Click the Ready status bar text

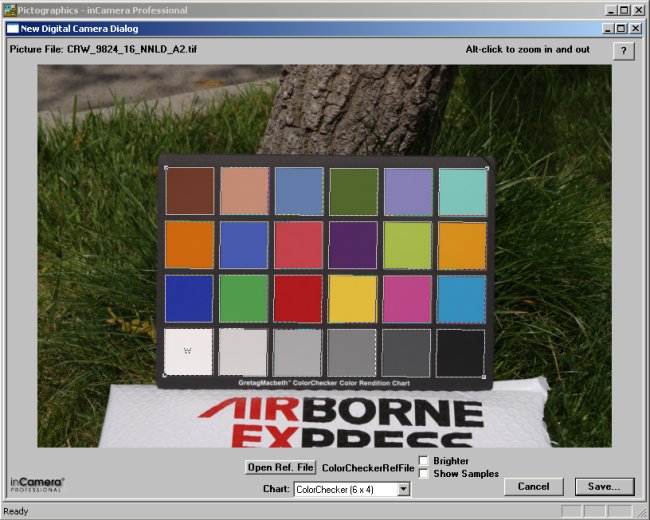[x=16, y=511]
